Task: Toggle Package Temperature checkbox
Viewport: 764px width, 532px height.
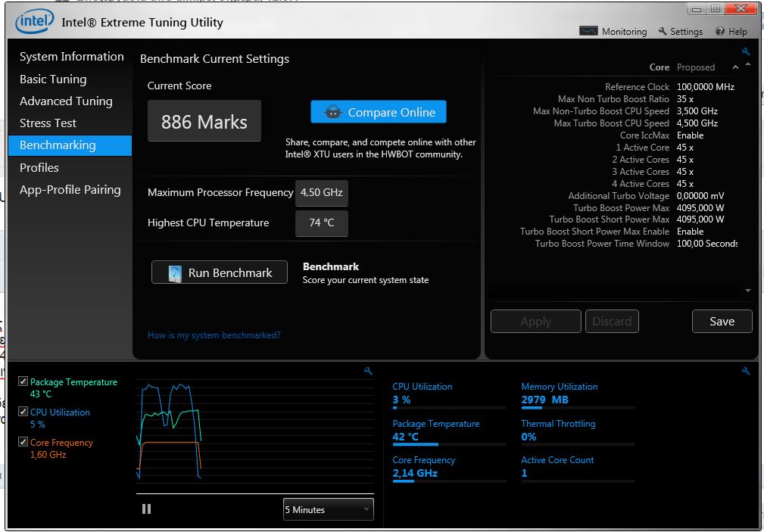Action: [23, 381]
